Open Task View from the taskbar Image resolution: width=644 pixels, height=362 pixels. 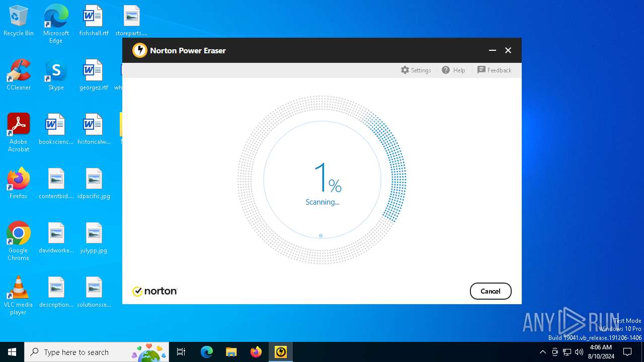[181, 352]
